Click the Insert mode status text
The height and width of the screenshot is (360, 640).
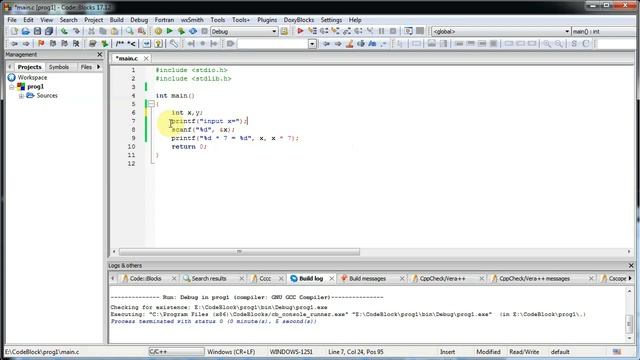447,352
